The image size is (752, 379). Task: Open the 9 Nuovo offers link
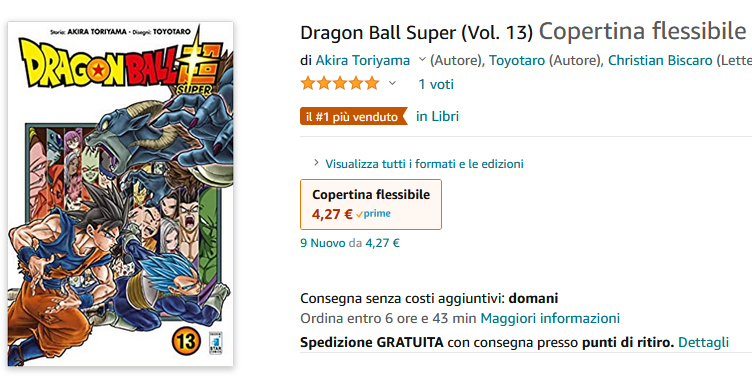pos(322,243)
